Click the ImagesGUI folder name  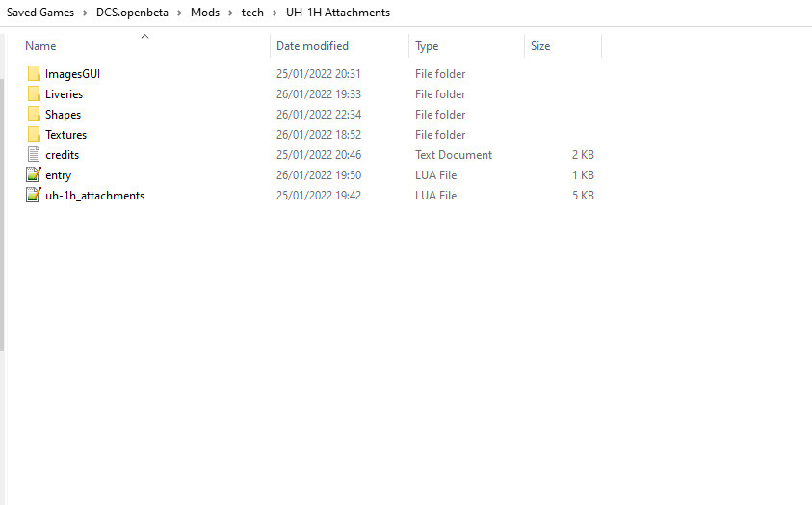(x=72, y=74)
